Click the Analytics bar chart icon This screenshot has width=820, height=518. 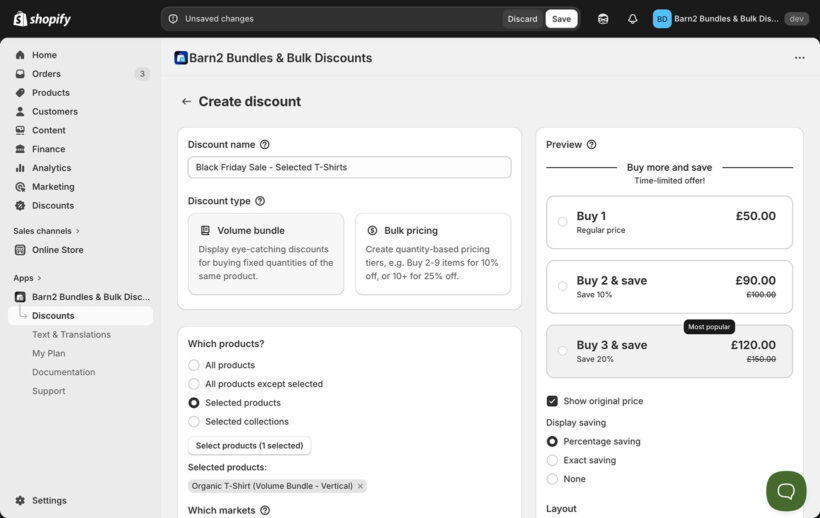pyautogui.click(x=20, y=168)
